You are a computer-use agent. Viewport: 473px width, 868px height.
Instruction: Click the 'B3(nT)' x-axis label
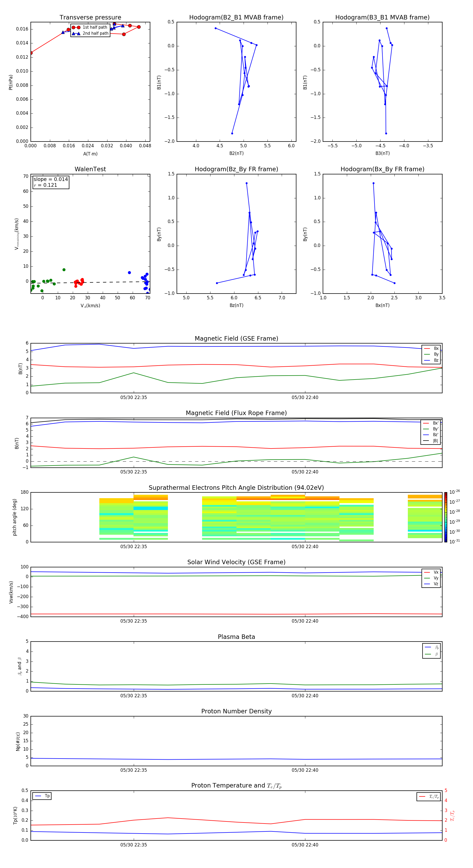pyautogui.click(x=382, y=153)
